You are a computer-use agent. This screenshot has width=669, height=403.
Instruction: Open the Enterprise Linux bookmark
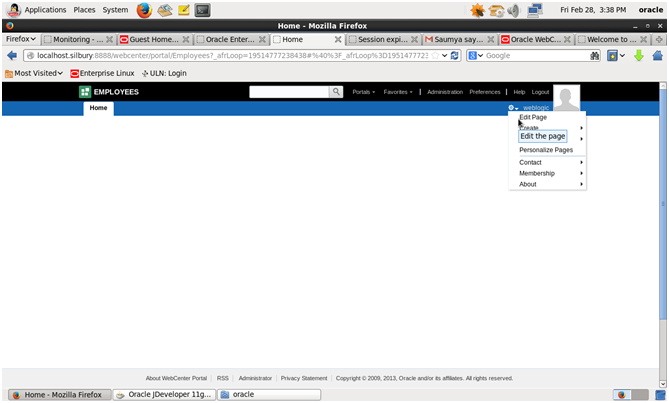[x=102, y=73]
